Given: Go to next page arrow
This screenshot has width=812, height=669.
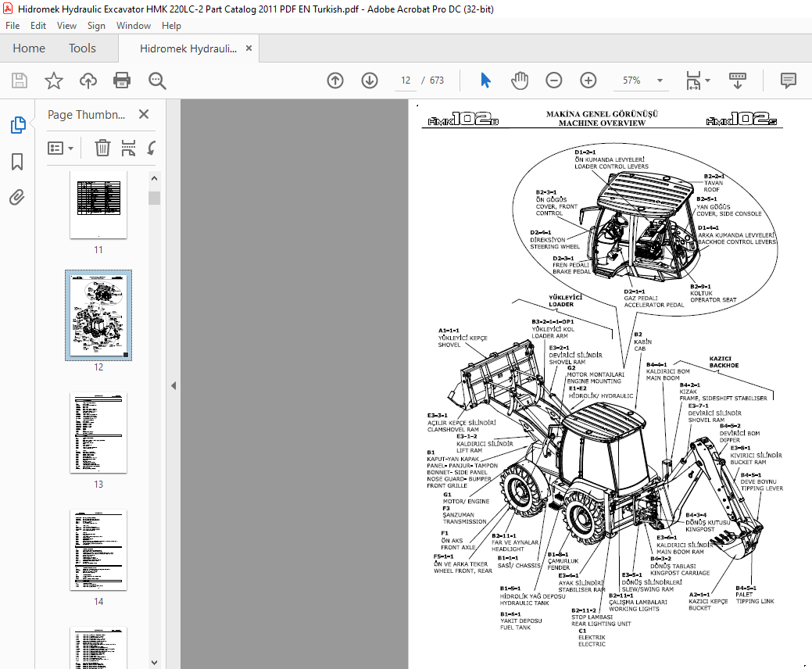Looking at the screenshot, I should coord(369,80).
